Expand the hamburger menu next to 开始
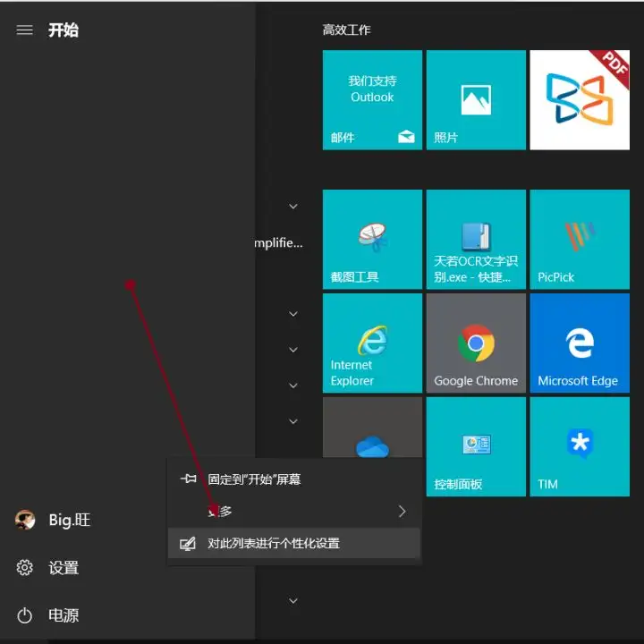Screen dimensions: 644x644 coord(25,30)
